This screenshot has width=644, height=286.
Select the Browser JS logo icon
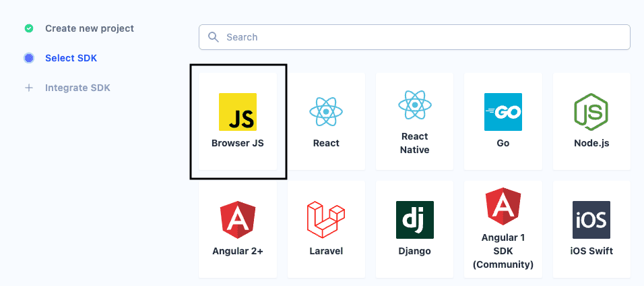click(238, 112)
